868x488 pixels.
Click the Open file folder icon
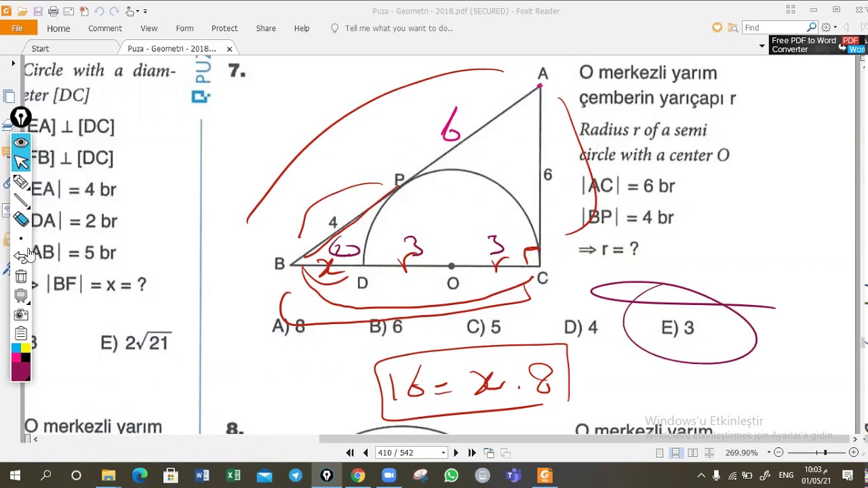point(22,12)
